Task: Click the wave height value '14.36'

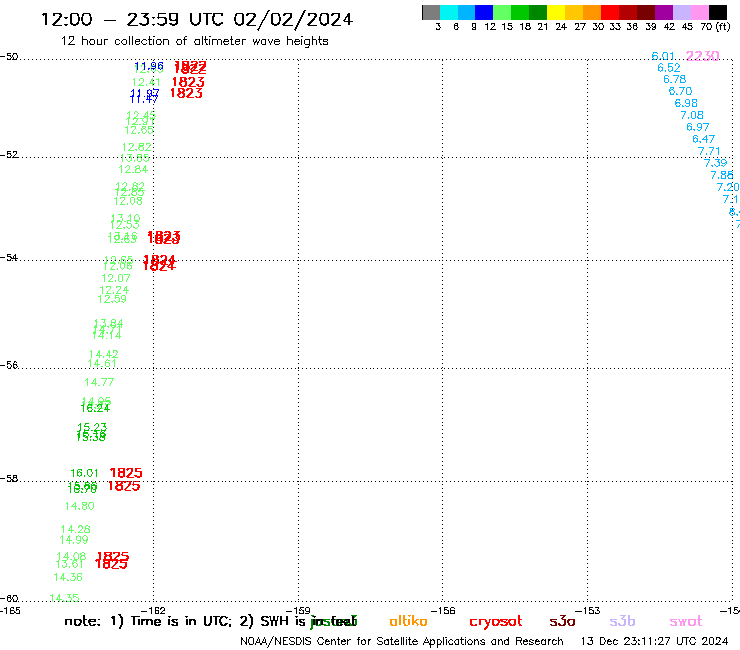Action: 68,577
